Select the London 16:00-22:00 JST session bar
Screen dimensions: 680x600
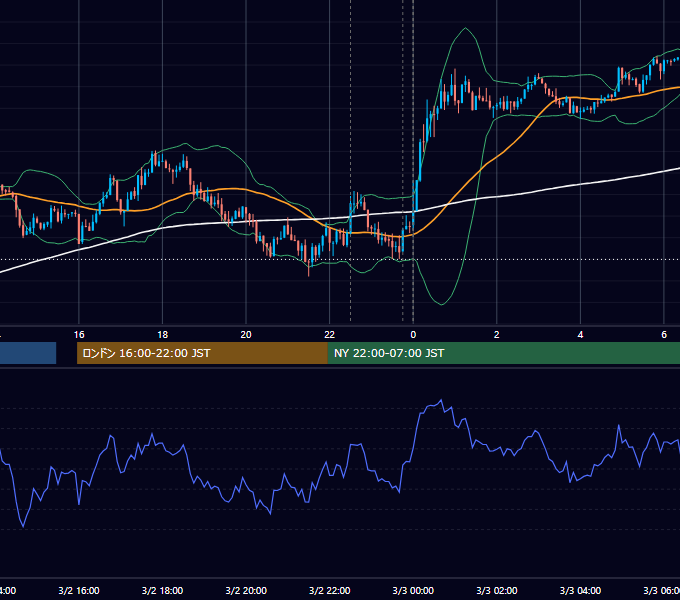pyautogui.click(x=202, y=353)
